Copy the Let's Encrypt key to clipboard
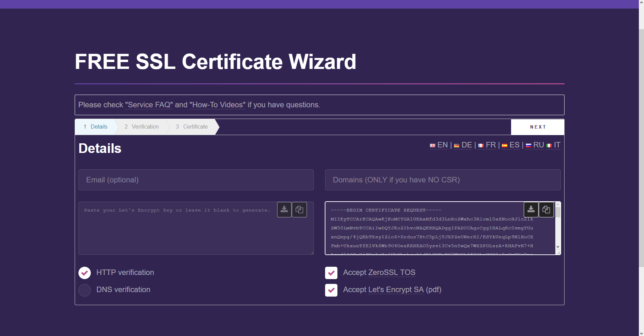Viewport: 644px width, 336px height. (x=299, y=209)
